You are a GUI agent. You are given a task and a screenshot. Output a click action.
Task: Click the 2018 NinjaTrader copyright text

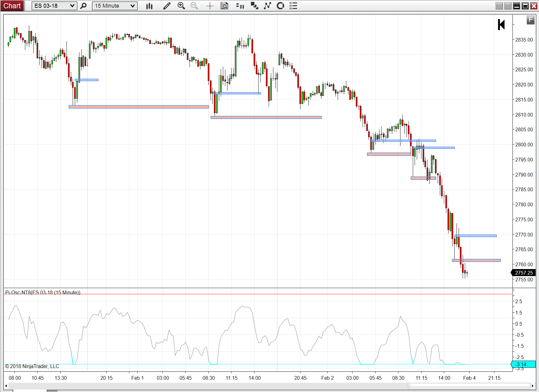(x=32, y=366)
